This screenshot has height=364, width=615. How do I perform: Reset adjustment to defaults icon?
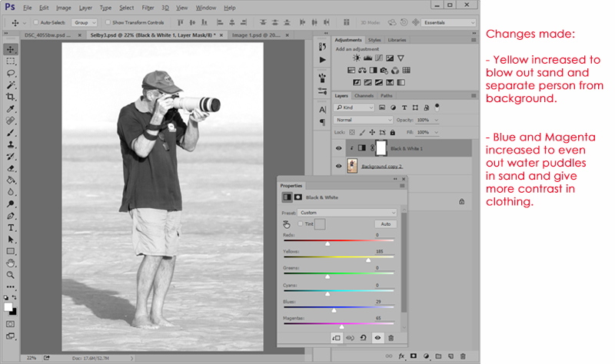pyautogui.click(x=364, y=338)
